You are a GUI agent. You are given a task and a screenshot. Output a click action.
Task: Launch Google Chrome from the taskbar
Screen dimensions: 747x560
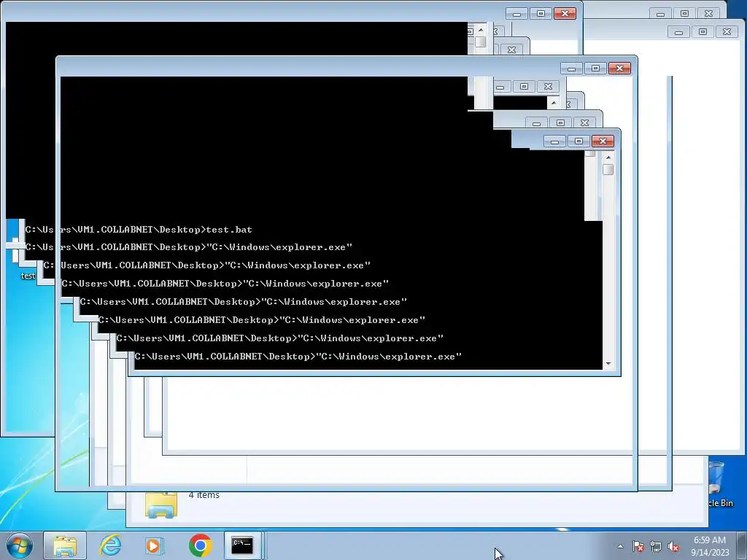[x=200, y=545]
